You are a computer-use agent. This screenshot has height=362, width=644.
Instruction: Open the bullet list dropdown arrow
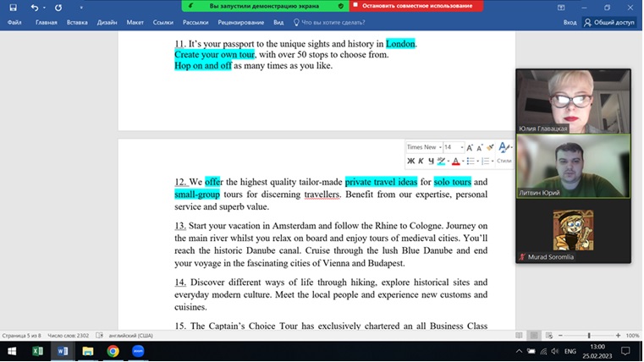[477, 162]
